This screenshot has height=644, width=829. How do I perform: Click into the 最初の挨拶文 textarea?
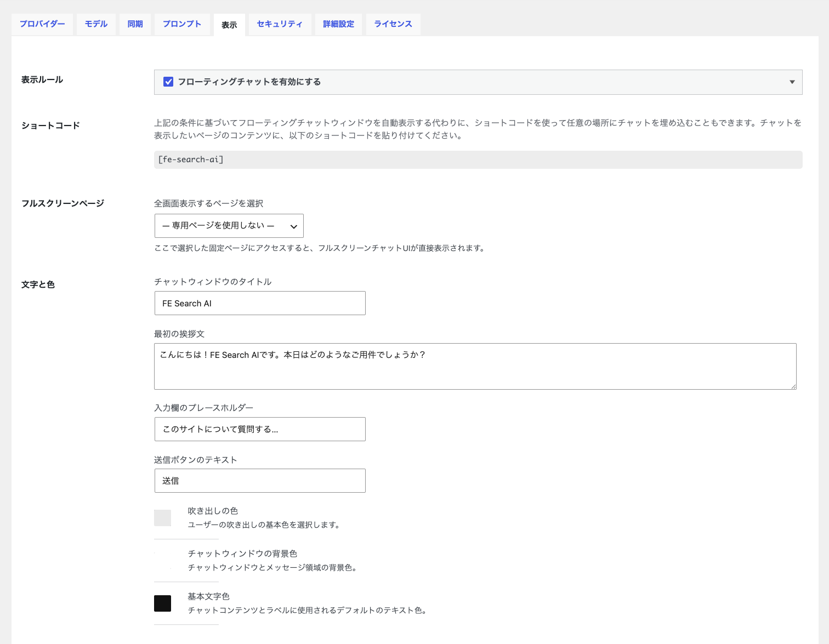click(x=475, y=366)
